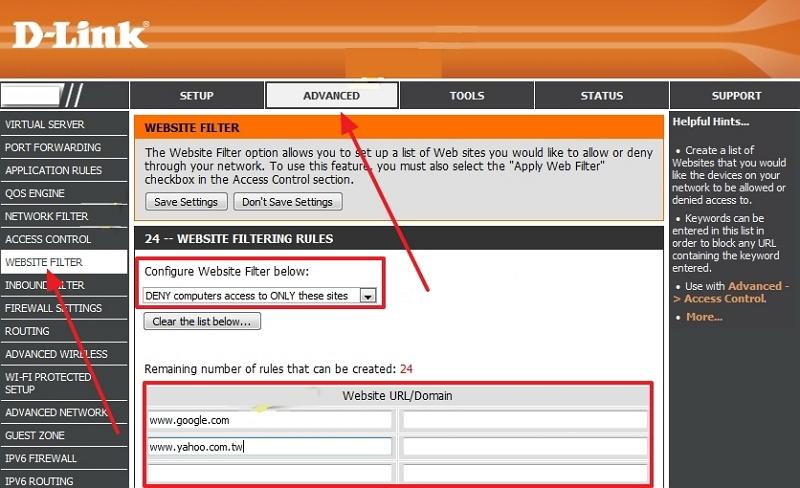Viewport: 800px width, 488px height.
Task: Select Application Rules in sidebar
Action: click(53, 171)
